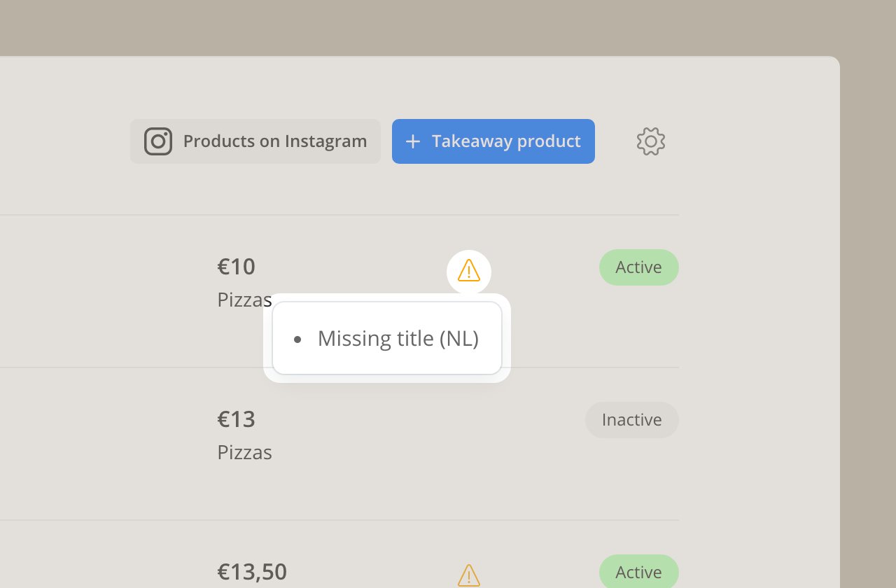Open the settings gear icon
This screenshot has height=588, width=896.
pos(651,141)
